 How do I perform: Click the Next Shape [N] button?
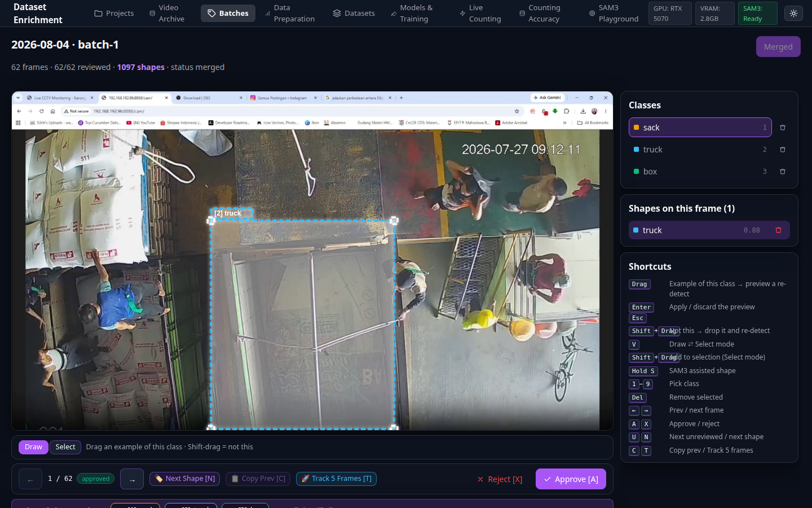point(185,479)
